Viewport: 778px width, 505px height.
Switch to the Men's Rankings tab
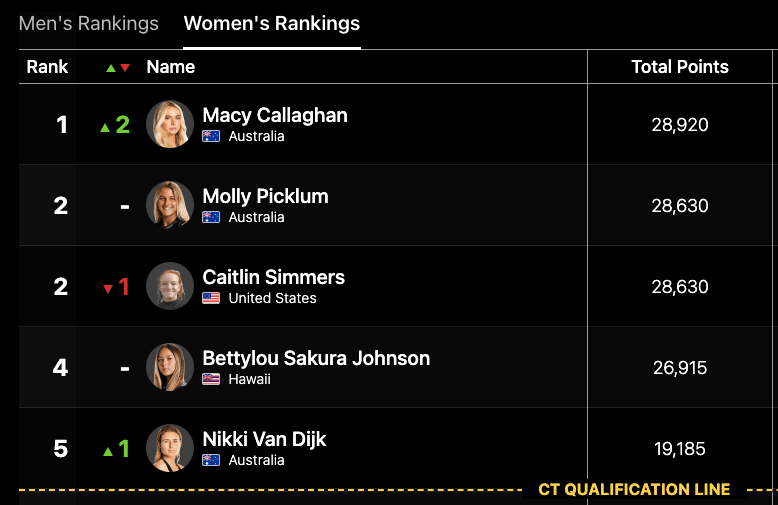click(89, 23)
